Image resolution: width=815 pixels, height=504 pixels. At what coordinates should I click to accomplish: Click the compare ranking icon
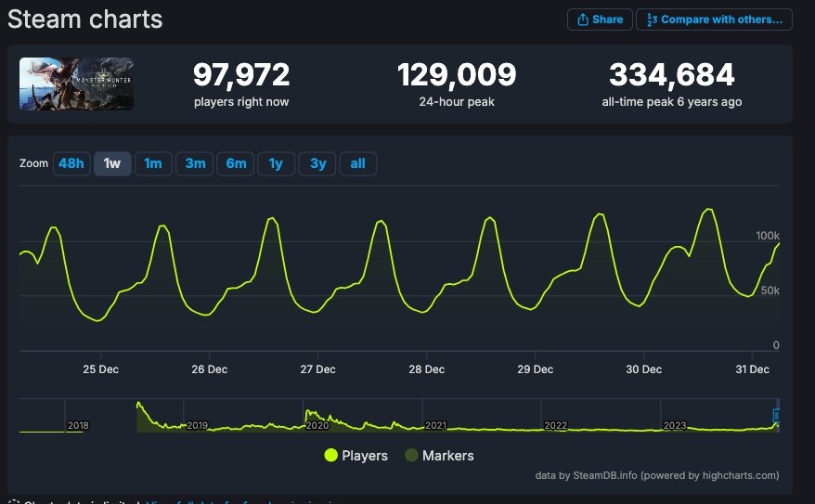652,19
